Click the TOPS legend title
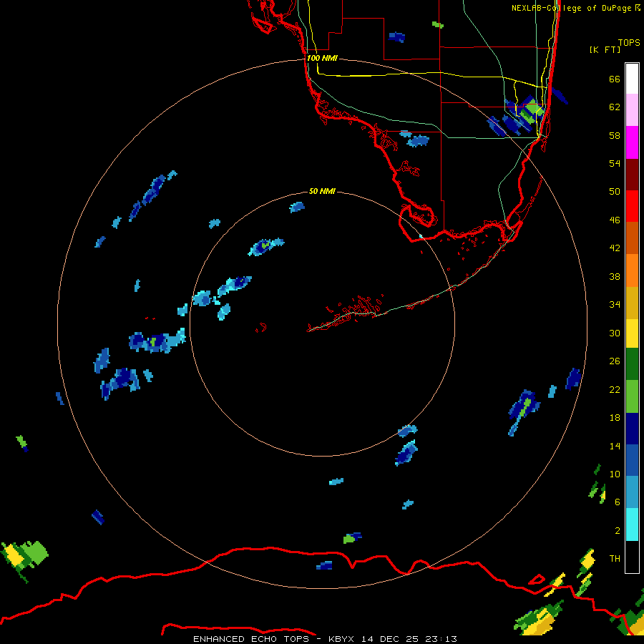 tap(629, 42)
